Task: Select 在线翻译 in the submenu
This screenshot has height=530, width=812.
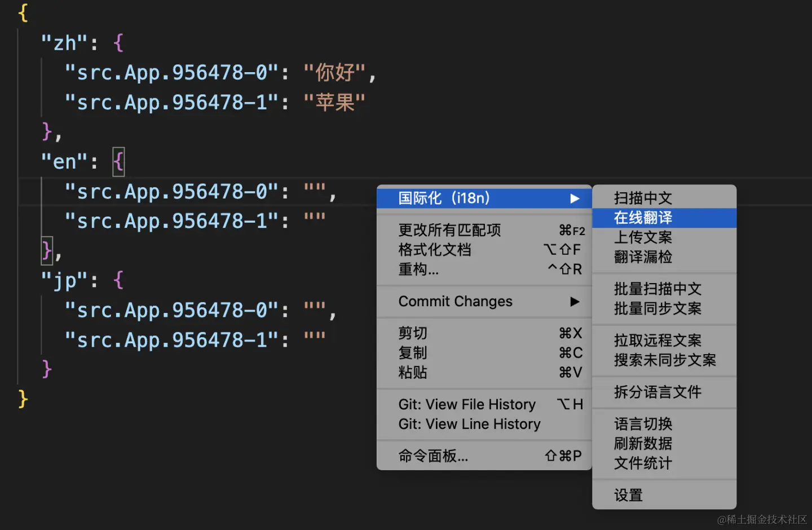Action: click(664, 218)
